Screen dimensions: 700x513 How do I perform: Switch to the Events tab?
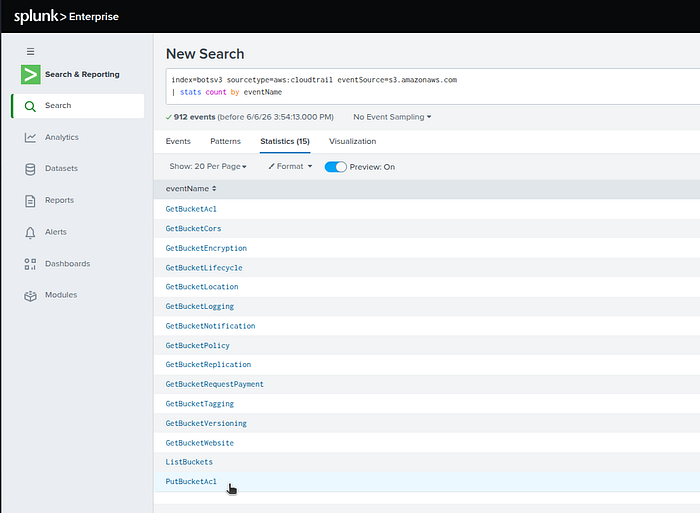178,142
